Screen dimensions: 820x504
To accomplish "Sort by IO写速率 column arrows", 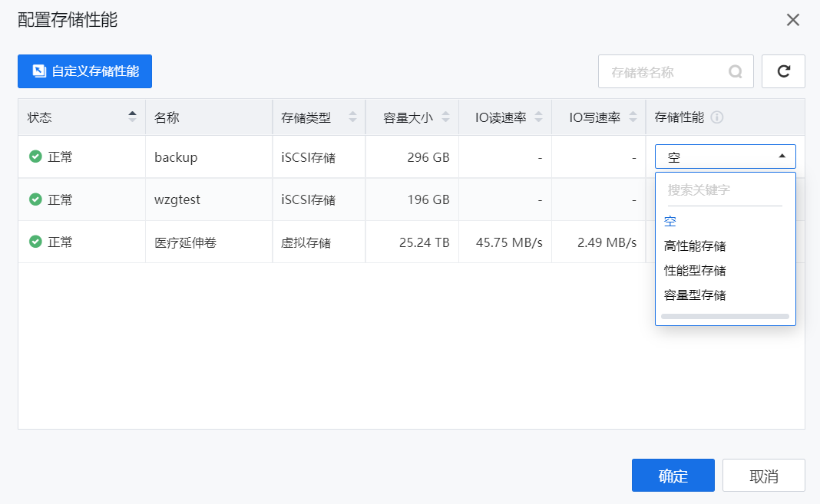I will [633, 117].
